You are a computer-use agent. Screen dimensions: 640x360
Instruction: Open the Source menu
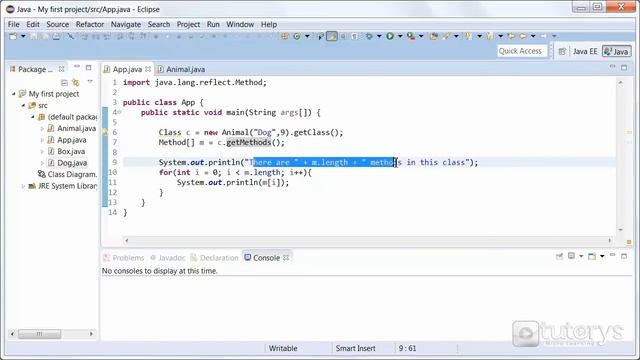(58, 24)
